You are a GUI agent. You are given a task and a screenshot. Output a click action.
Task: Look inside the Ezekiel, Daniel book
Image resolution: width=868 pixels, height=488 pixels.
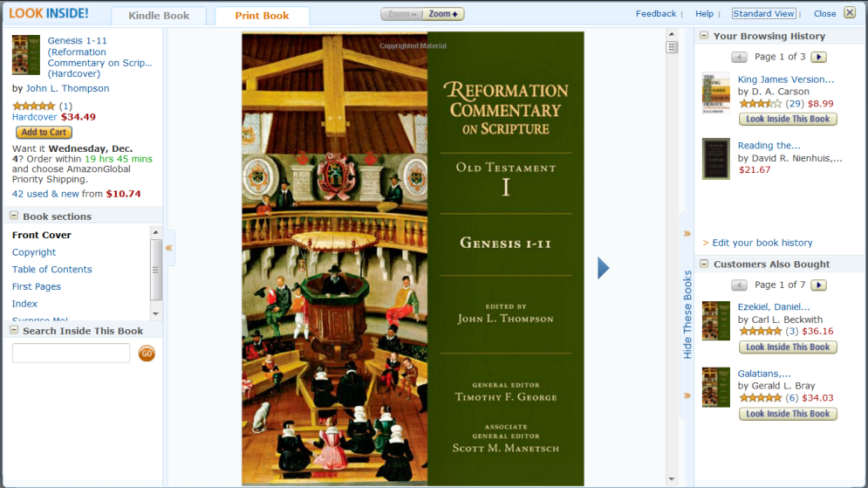tap(788, 347)
